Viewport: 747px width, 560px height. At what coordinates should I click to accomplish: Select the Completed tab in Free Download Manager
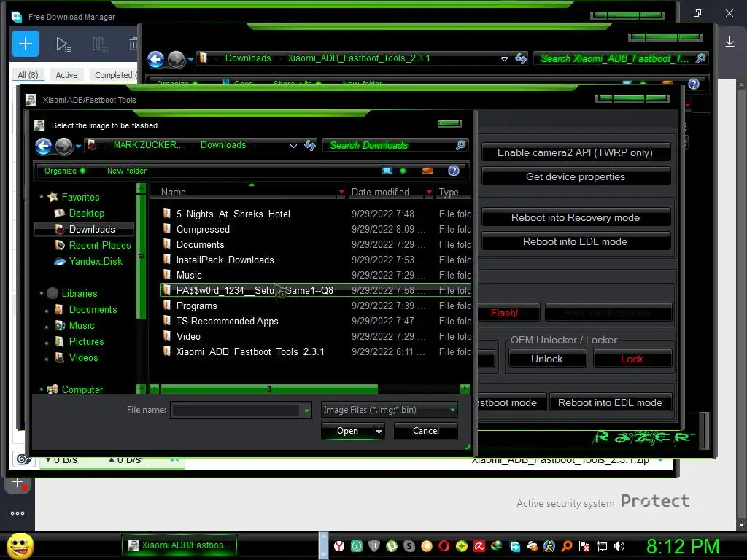click(113, 75)
